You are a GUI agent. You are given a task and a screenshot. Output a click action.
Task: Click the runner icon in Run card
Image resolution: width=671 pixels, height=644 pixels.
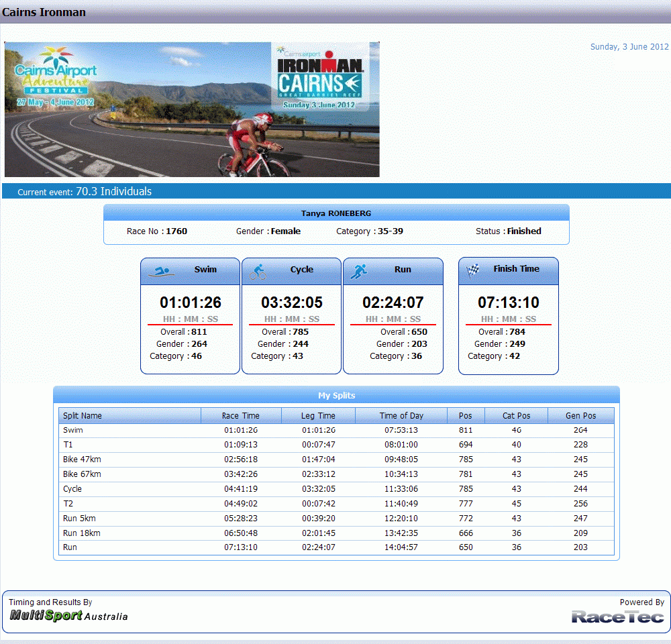[359, 272]
